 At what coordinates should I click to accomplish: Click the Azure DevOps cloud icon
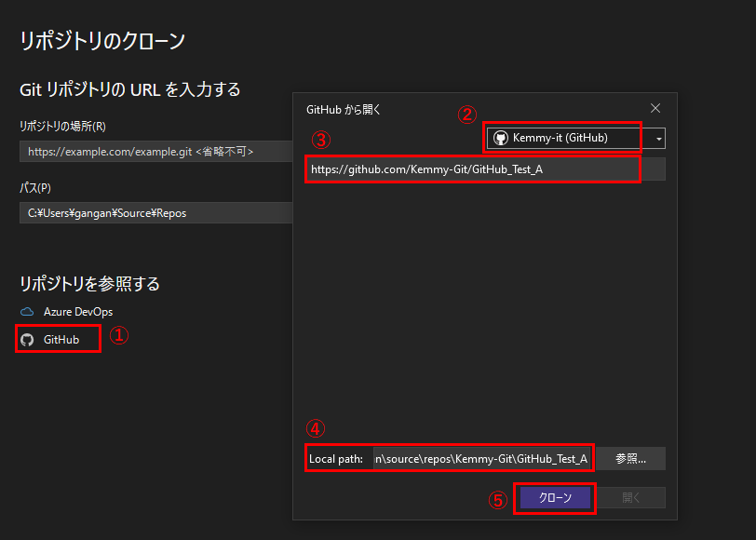pyautogui.click(x=27, y=312)
